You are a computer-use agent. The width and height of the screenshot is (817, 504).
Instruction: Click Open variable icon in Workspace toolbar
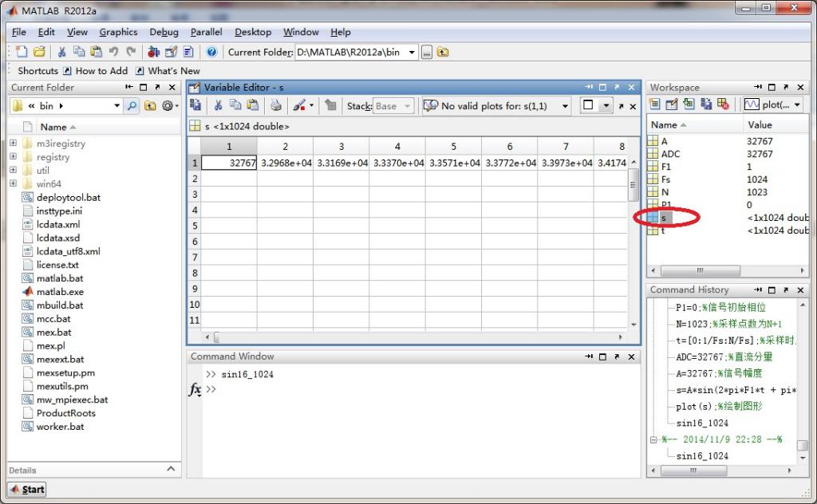pos(672,104)
